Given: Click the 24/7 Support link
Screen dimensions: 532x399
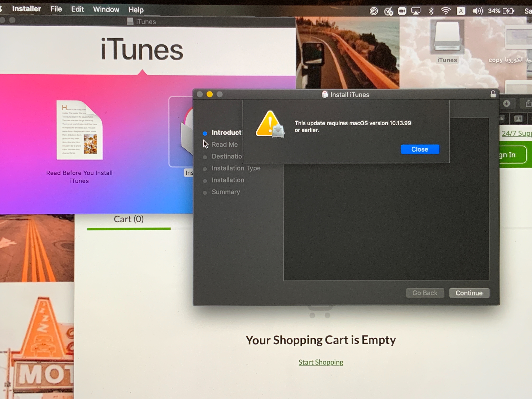Looking at the screenshot, I should (516, 133).
